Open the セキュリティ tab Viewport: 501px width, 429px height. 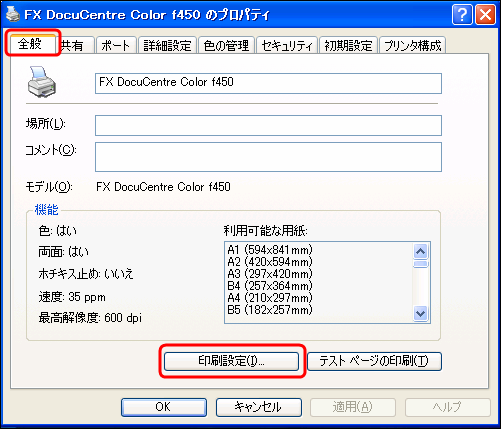pyautogui.click(x=287, y=45)
